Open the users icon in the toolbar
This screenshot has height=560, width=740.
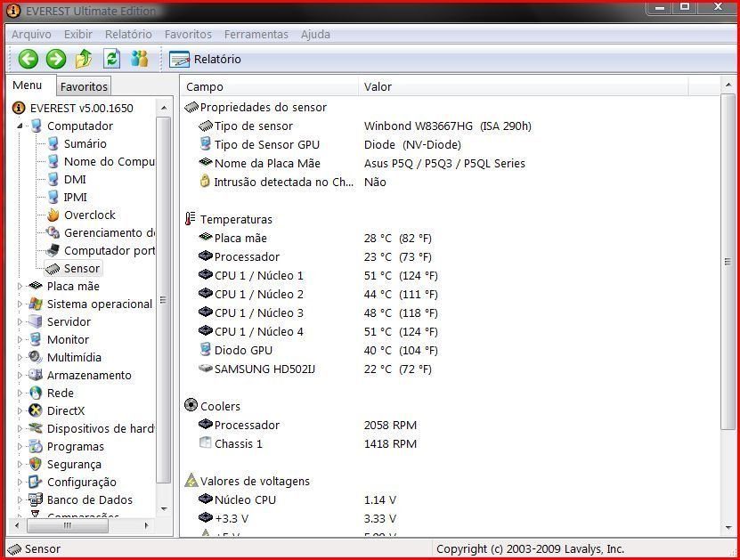point(140,59)
